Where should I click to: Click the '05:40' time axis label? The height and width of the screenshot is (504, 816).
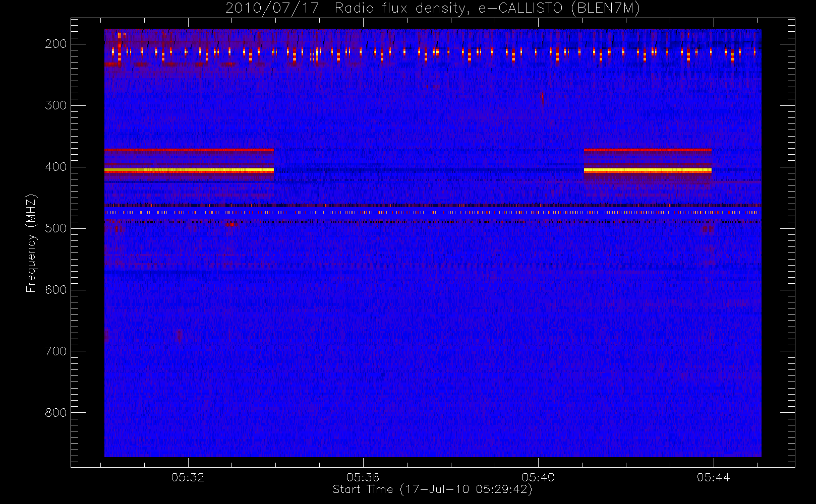click(x=538, y=477)
